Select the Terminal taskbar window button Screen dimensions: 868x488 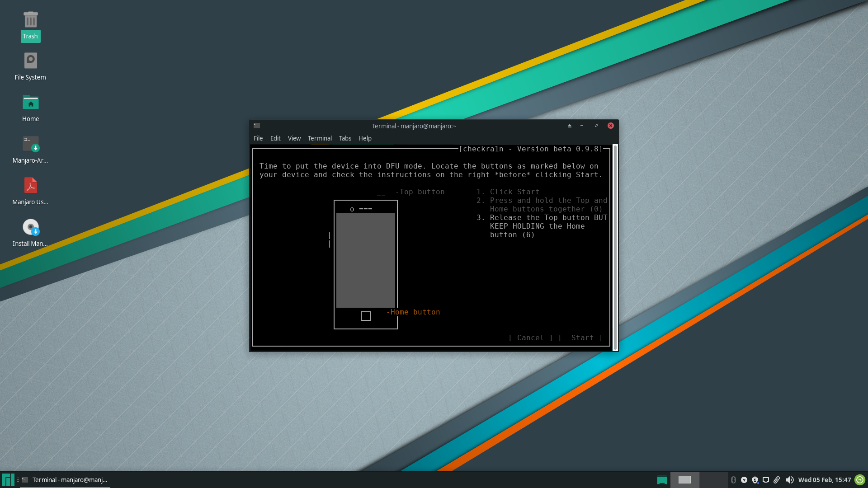[65, 480]
